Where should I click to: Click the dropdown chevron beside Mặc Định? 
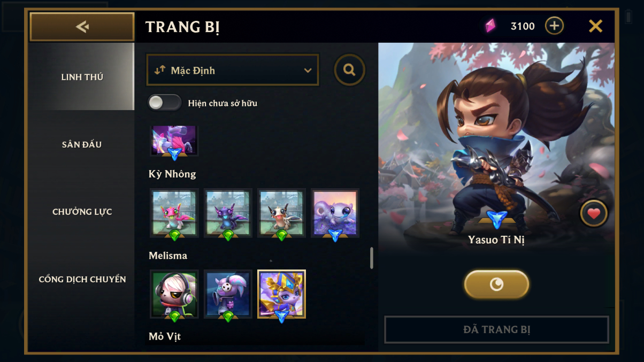(x=308, y=71)
